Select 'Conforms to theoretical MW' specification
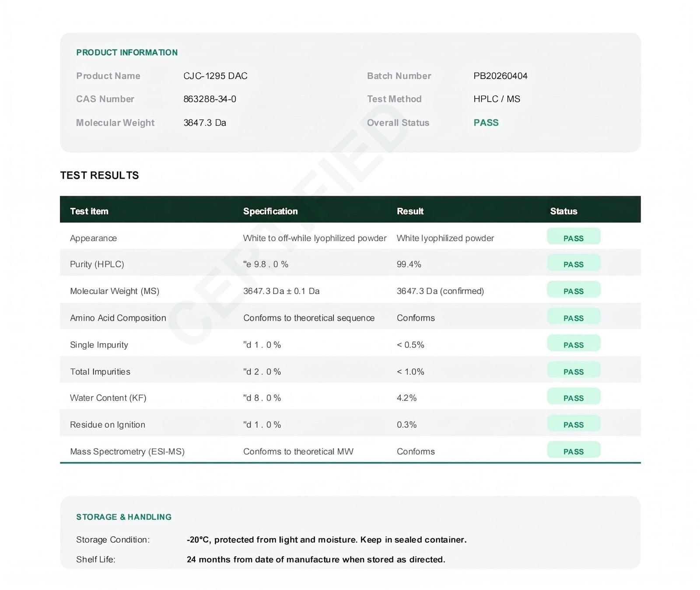This screenshot has width=700, height=590. (298, 451)
